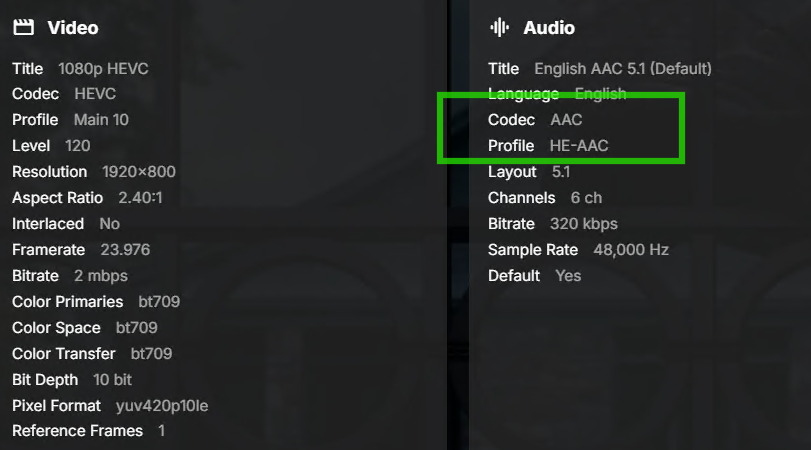Click the audio Bitrate value 320 kbps
The width and height of the screenshot is (811, 450).
tap(584, 224)
